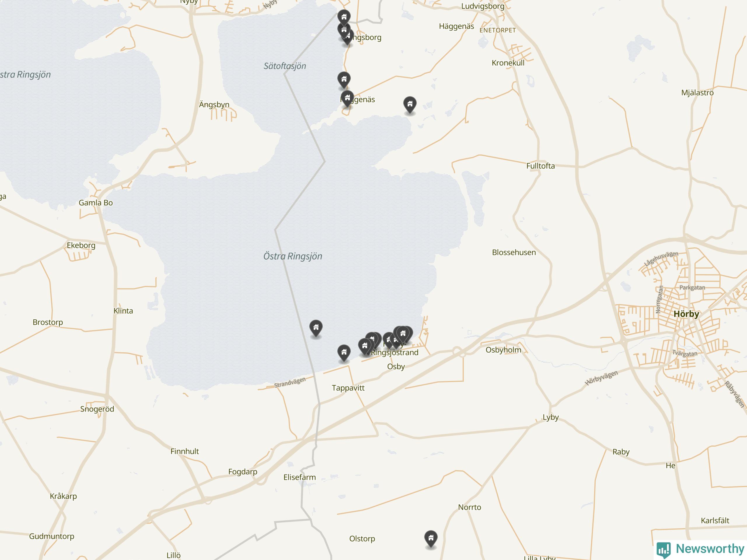Select the Gamla Bo place label
Viewport: 747px width, 560px height.
coord(96,203)
